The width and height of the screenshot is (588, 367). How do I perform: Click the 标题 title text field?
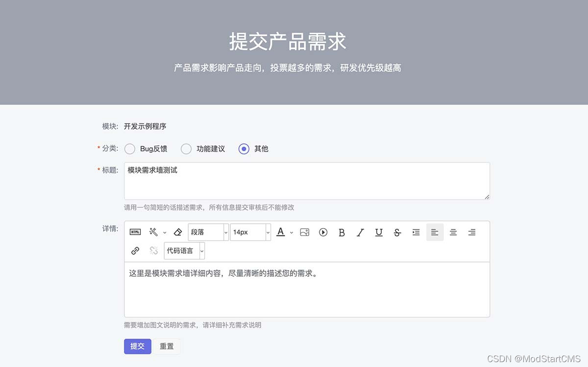(x=307, y=181)
